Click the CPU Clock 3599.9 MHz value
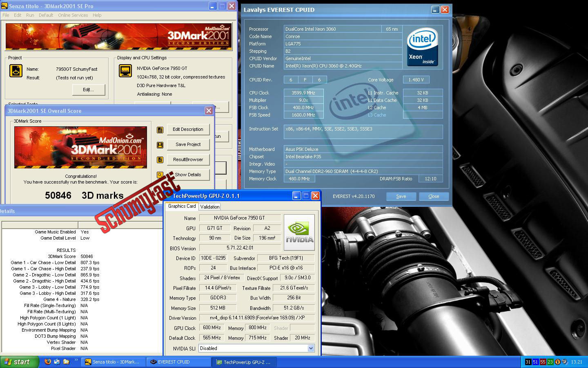Image resolution: width=588 pixels, height=368 pixels. [303, 93]
